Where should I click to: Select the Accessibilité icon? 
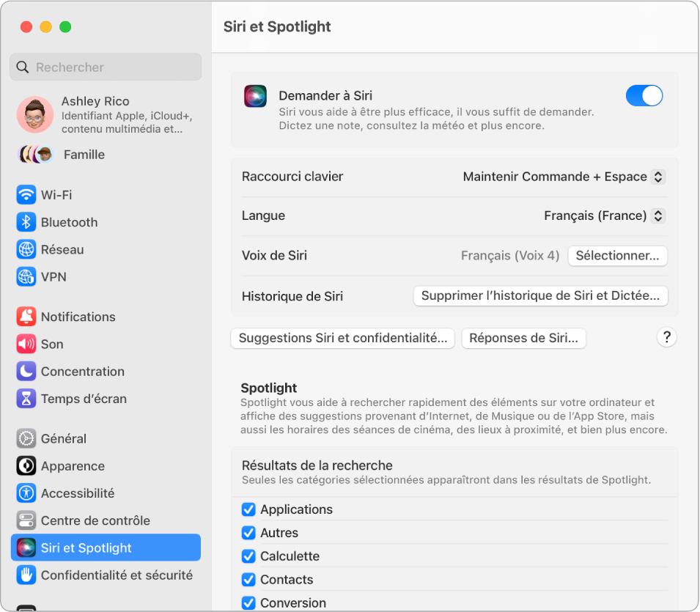coord(26,493)
